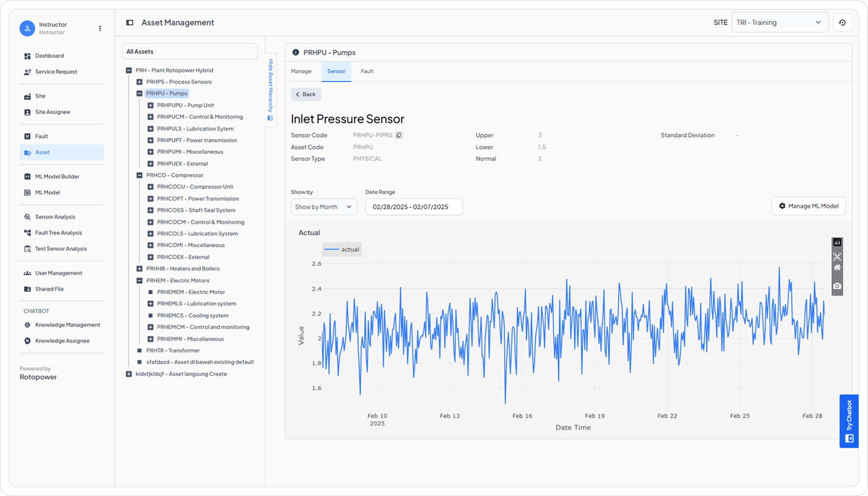Collapse the PRHCO - Compressor tree node
This screenshot has height=496, width=868.
(x=140, y=175)
